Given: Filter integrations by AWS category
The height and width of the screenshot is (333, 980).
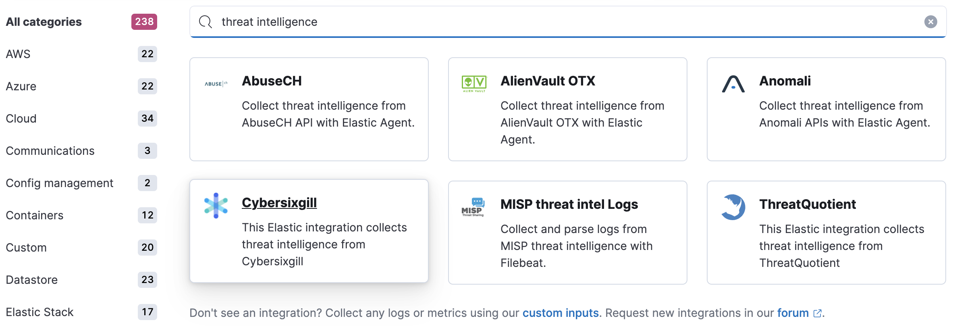Looking at the screenshot, I should (18, 54).
